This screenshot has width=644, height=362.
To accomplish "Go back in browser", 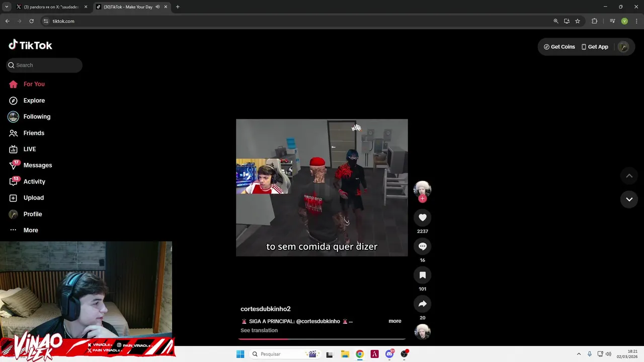I will click(8, 21).
